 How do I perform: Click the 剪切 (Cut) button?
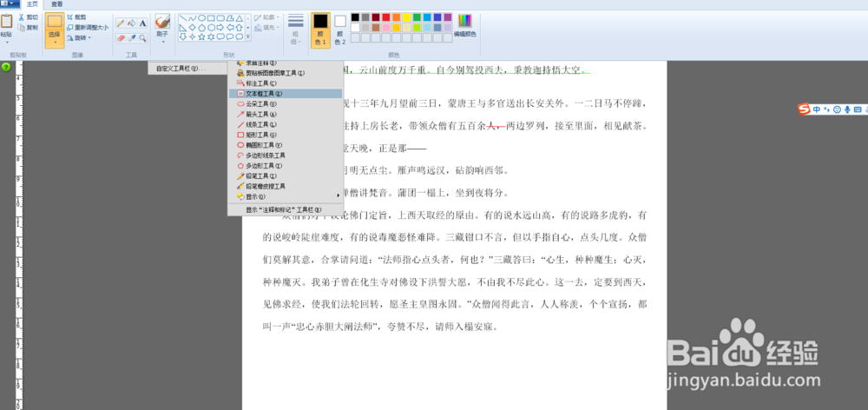point(28,17)
